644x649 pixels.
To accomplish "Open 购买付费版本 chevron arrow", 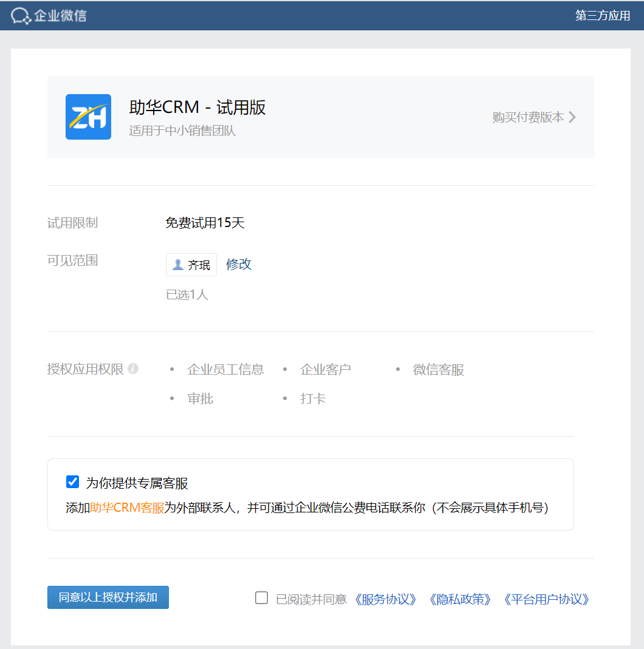I will 572,117.
